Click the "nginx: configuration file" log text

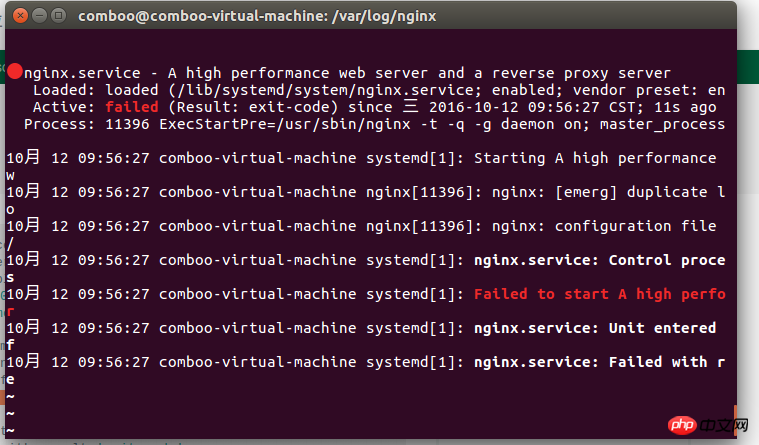coord(604,227)
